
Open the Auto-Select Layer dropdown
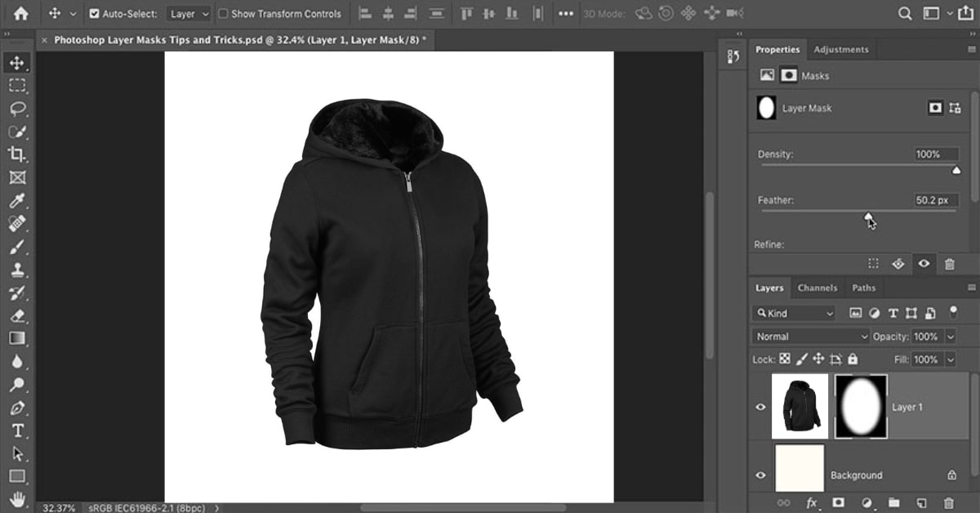tap(189, 14)
